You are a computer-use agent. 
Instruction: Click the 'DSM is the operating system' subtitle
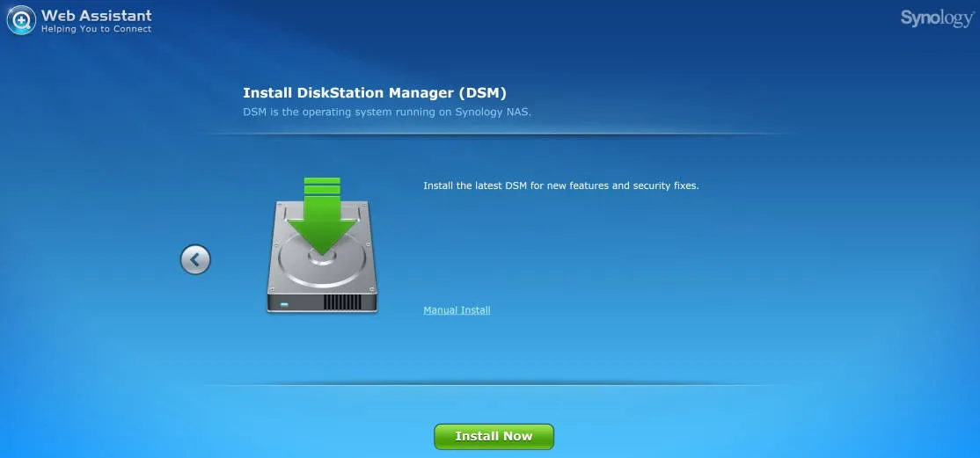387,113
